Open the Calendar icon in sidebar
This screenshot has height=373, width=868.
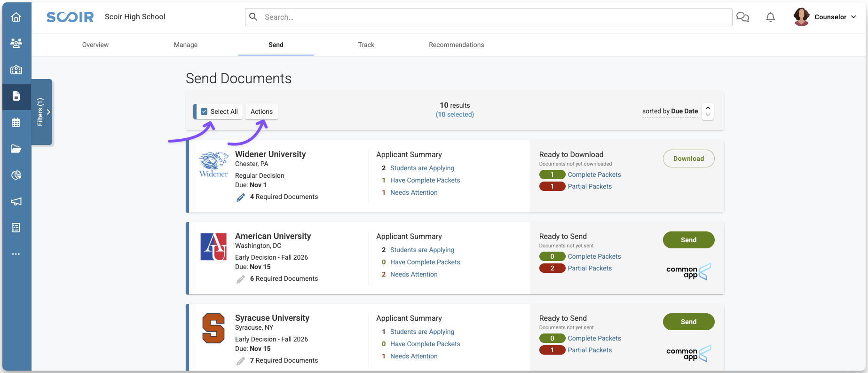click(x=16, y=123)
